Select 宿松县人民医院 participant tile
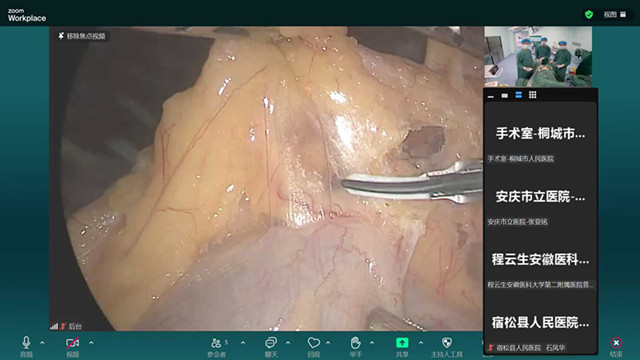 540,323
